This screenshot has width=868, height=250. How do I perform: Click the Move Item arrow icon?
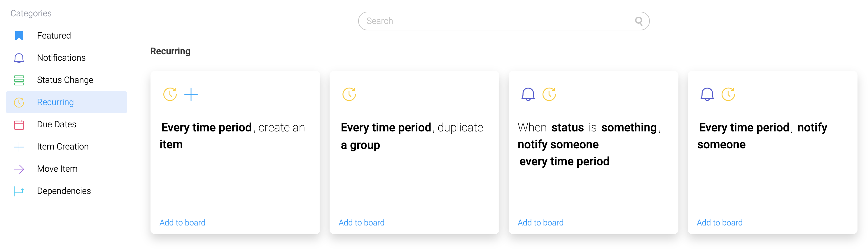[x=19, y=169]
